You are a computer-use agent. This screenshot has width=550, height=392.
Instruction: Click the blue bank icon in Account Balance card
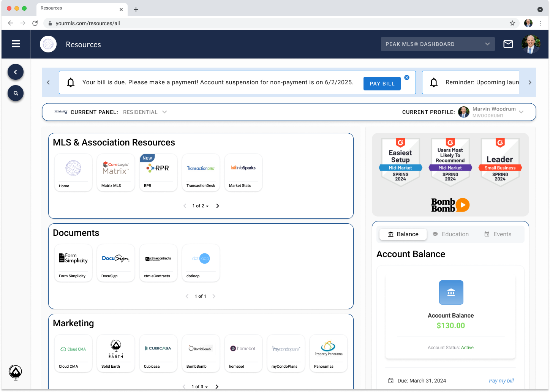[x=451, y=292]
